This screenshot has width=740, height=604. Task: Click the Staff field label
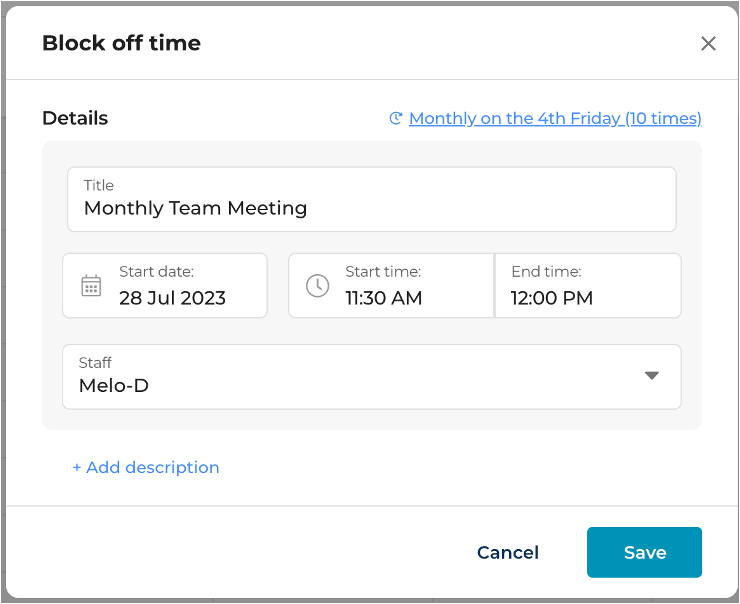pos(95,363)
